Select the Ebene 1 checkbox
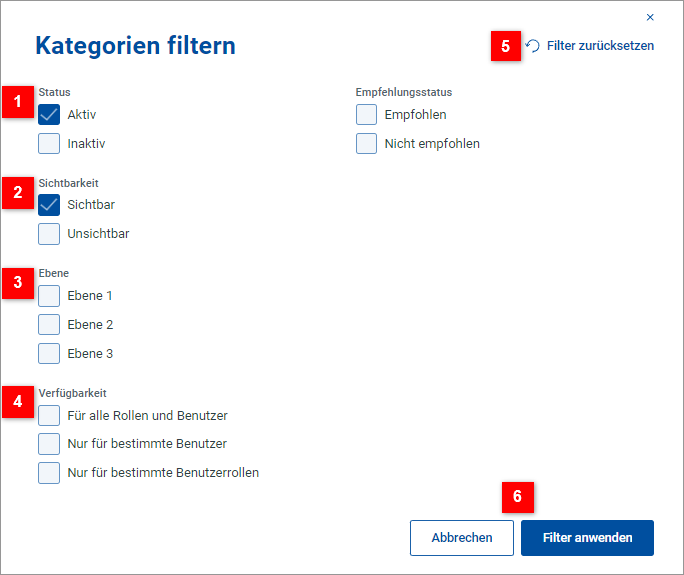684x575 pixels. tap(49, 296)
